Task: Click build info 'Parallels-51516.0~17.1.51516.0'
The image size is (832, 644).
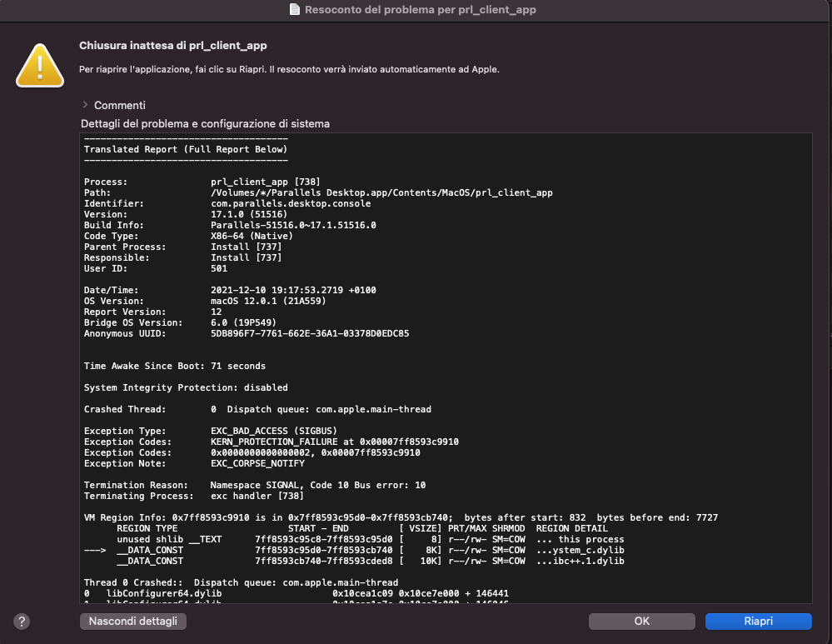Action: [293, 225]
